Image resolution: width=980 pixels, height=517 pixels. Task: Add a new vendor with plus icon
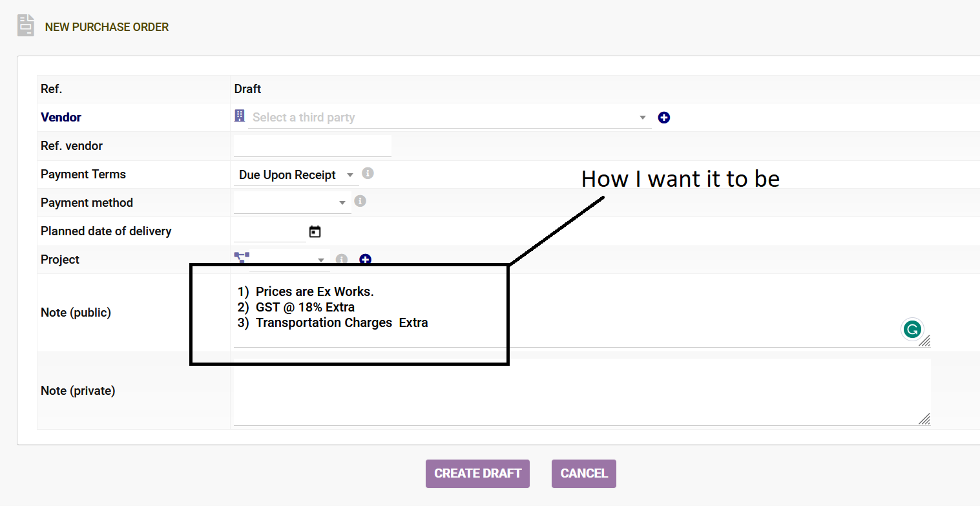coord(663,118)
